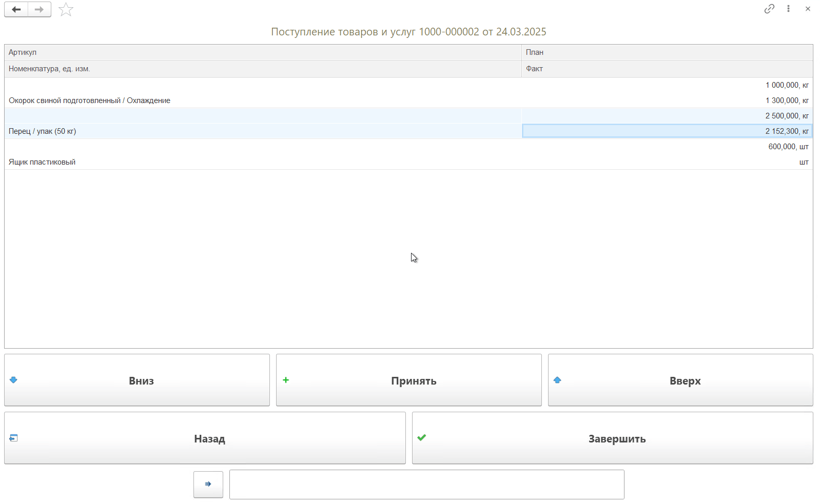This screenshot has height=504, width=820.
Task: Click the forward navigation arrow
Action: tap(39, 9)
